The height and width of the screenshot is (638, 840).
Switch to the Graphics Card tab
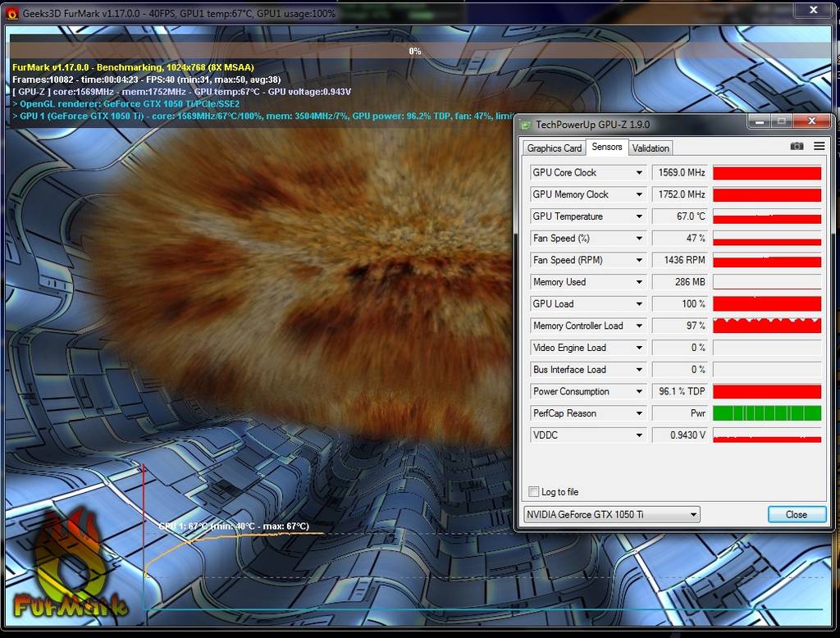(554, 148)
